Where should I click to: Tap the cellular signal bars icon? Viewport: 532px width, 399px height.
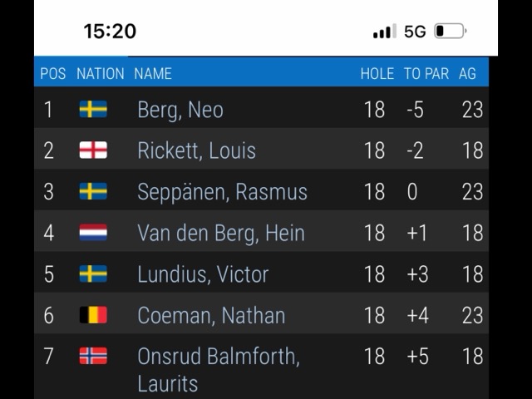[384, 32]
